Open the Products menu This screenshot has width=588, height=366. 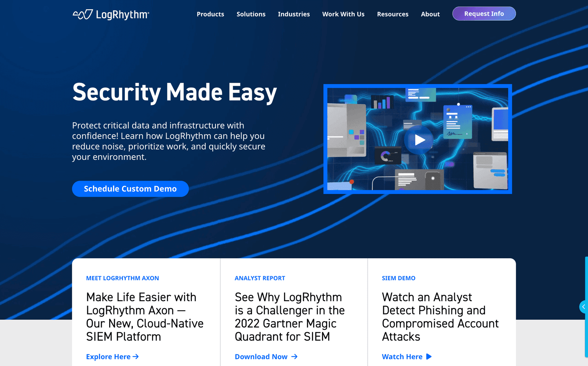[211, 14]
